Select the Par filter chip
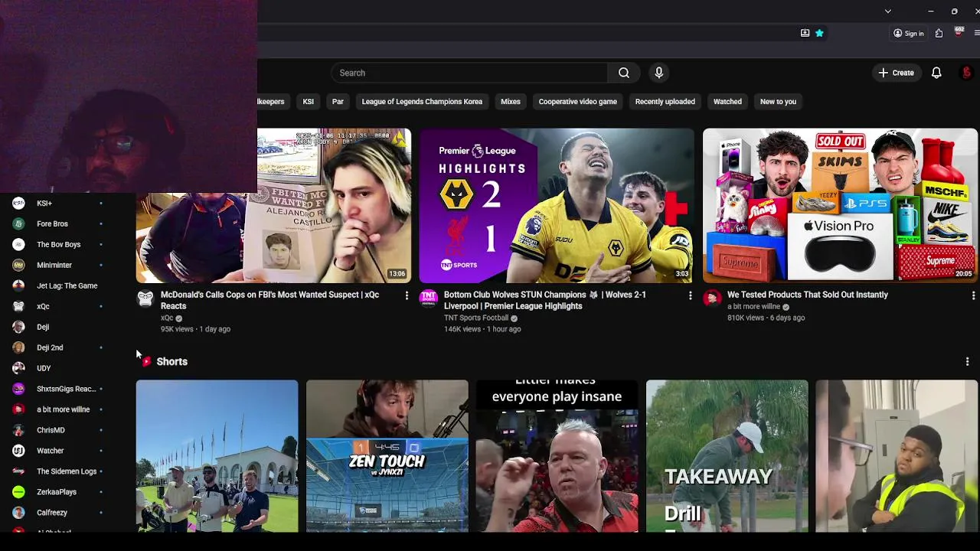Image resolution: width=980 pixels, height=551 pixels. pyautogui.click(x=338, y=101)
